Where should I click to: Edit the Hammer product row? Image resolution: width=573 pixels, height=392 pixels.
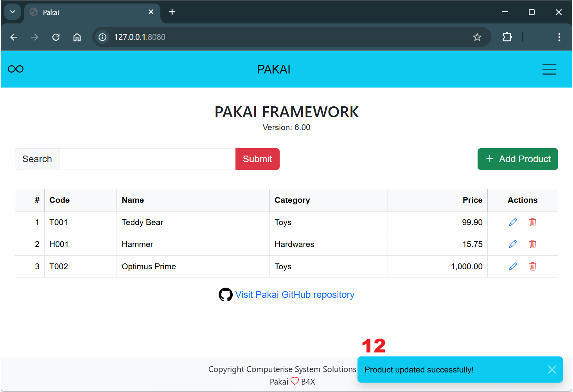coord(513,244)
